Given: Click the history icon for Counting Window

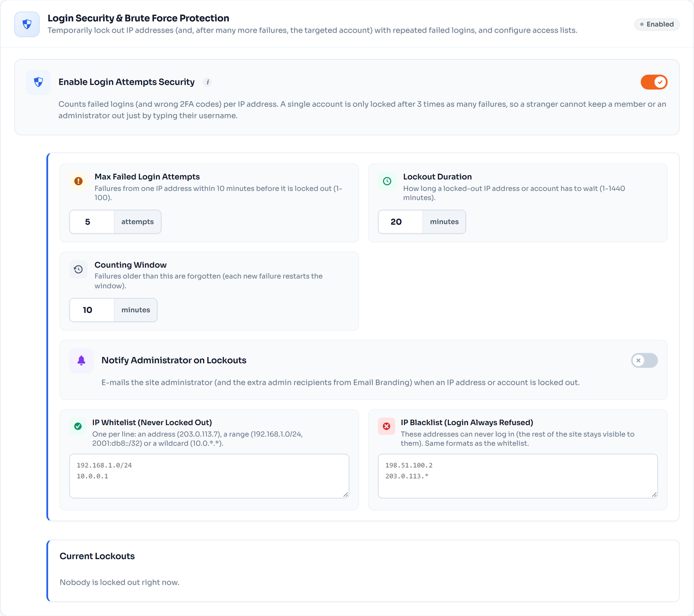Looking at the screenshot, I should 79,269.
